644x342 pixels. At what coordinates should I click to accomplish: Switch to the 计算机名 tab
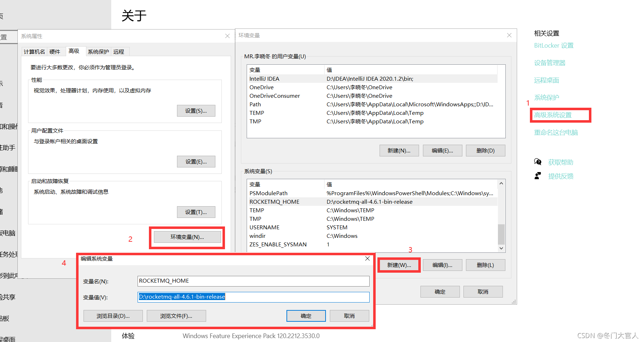34,52
